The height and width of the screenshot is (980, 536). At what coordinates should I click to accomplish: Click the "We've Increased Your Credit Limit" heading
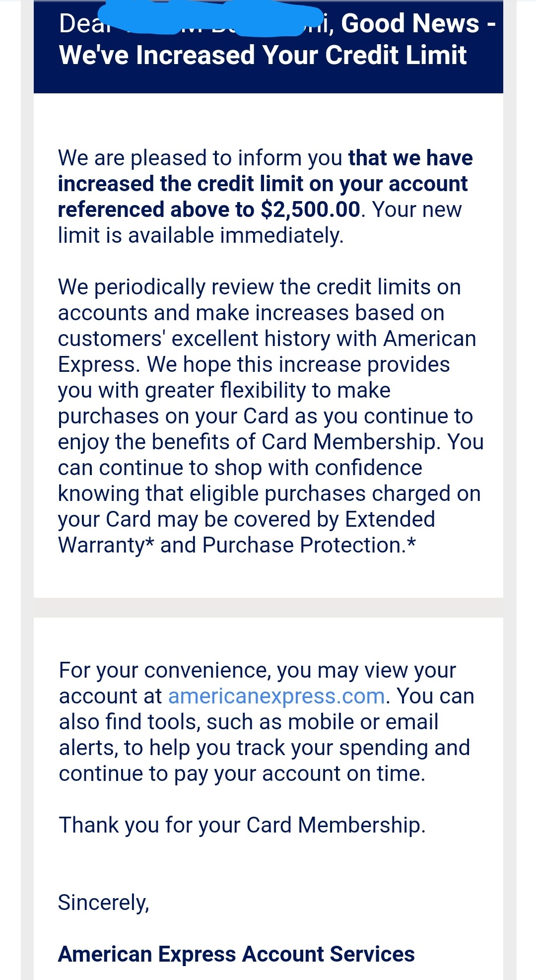[263, 55]
